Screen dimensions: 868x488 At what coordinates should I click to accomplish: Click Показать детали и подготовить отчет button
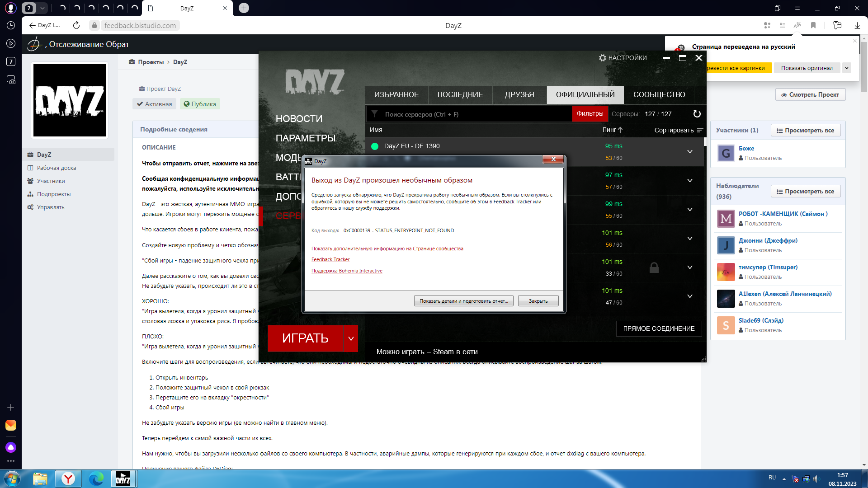463,301
